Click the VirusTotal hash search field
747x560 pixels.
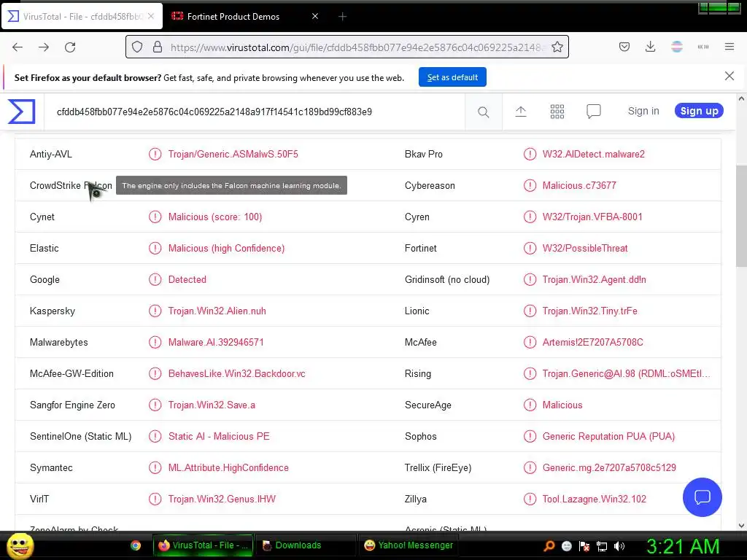255,112
